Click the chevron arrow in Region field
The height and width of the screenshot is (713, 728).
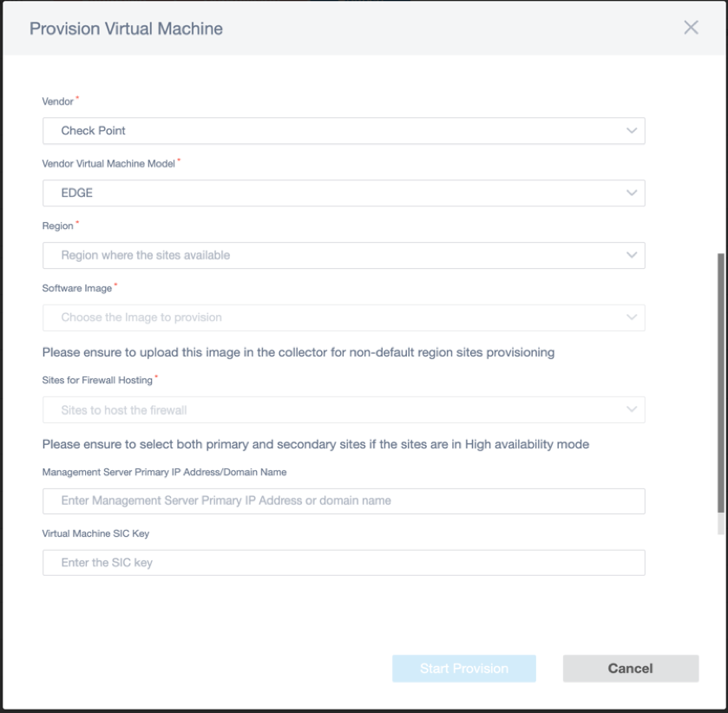(632, 255)
